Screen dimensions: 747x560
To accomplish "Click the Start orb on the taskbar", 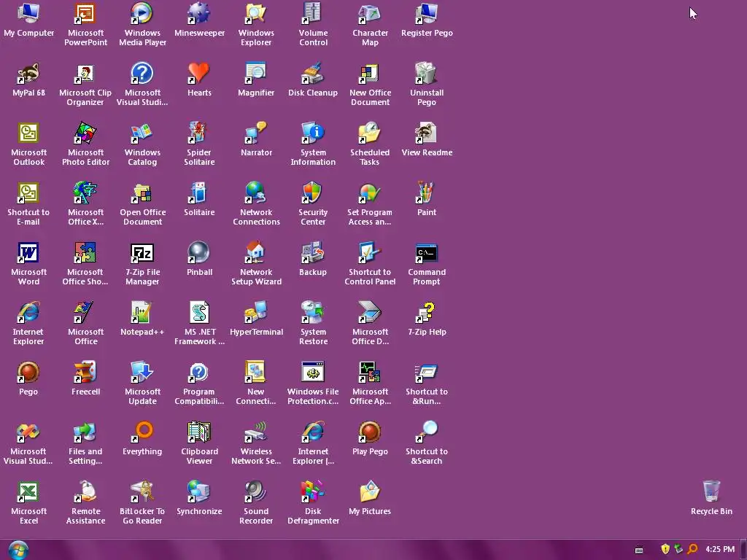I will (x=18, y=550).
